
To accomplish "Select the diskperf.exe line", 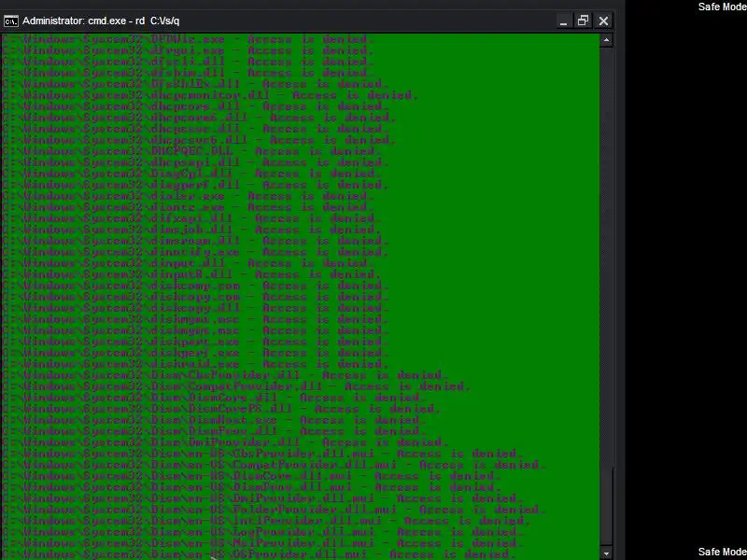I will tap(195, 353).
